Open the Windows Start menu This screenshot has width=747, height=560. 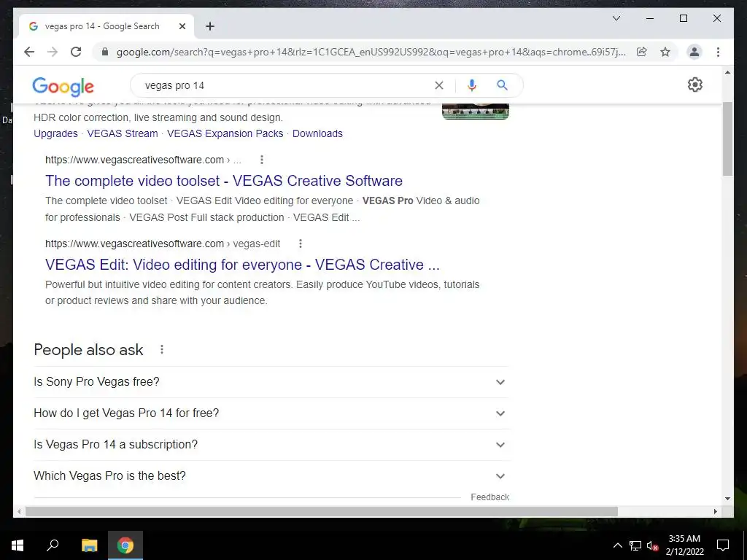click(18, 545)
